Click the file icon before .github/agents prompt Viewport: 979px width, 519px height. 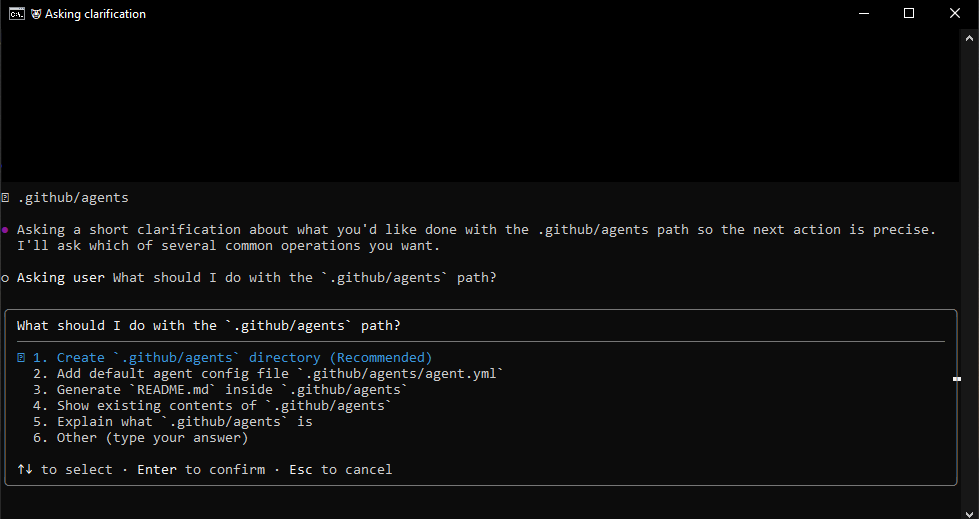pos(6,198)
